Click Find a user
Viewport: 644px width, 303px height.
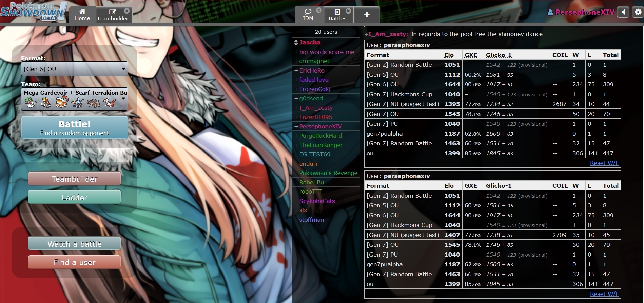(x=75, y=262)
